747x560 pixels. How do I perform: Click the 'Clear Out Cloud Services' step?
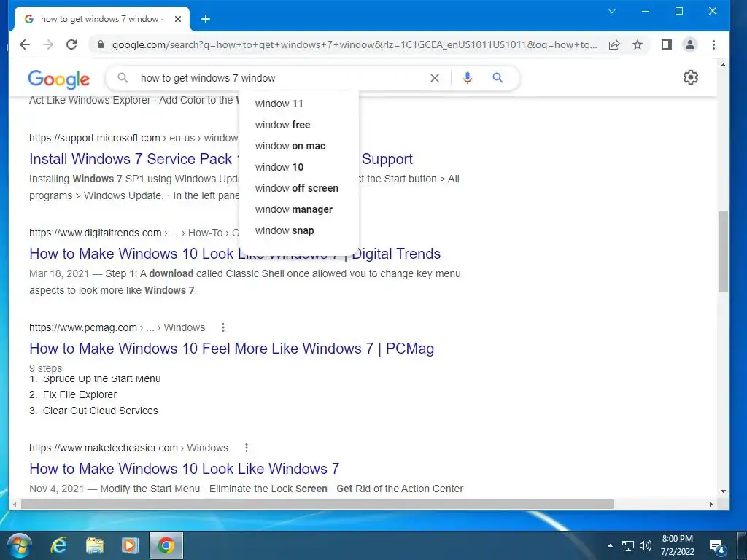tap(100, 411)
